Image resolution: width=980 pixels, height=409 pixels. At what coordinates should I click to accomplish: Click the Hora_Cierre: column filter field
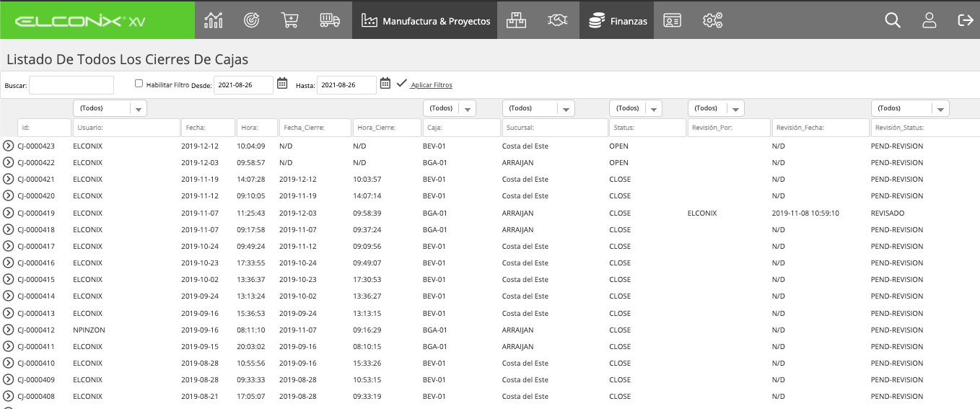tap(386, 128)
